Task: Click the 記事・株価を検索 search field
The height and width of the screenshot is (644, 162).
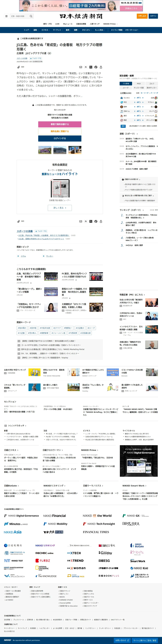Action: click(20, 16)
